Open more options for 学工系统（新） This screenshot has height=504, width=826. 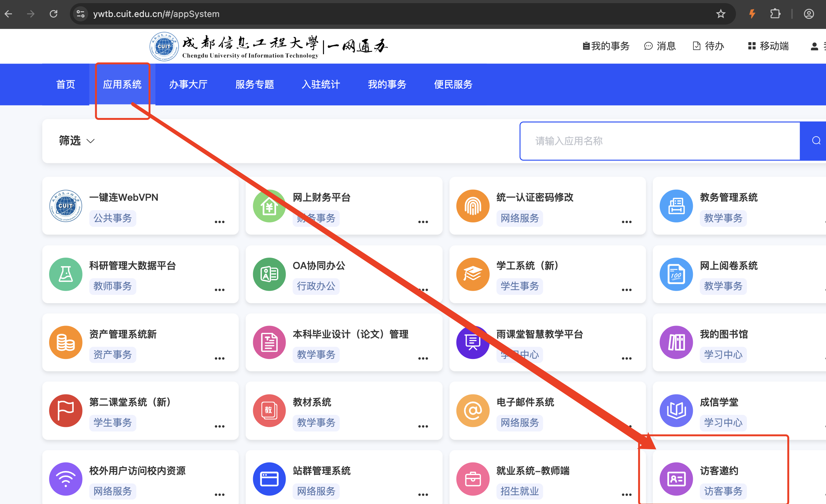pos(626,290)
